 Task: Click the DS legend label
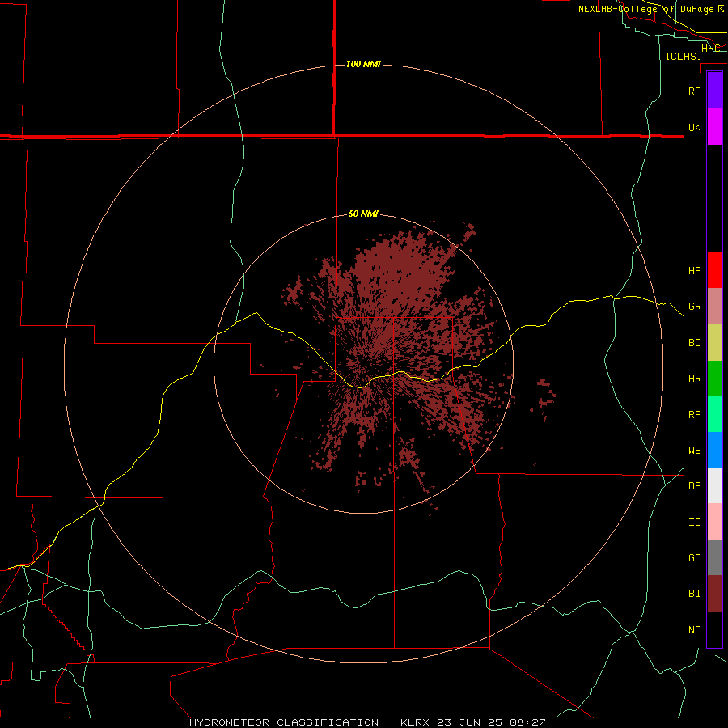pyautogui.click(x=695, y=486)
